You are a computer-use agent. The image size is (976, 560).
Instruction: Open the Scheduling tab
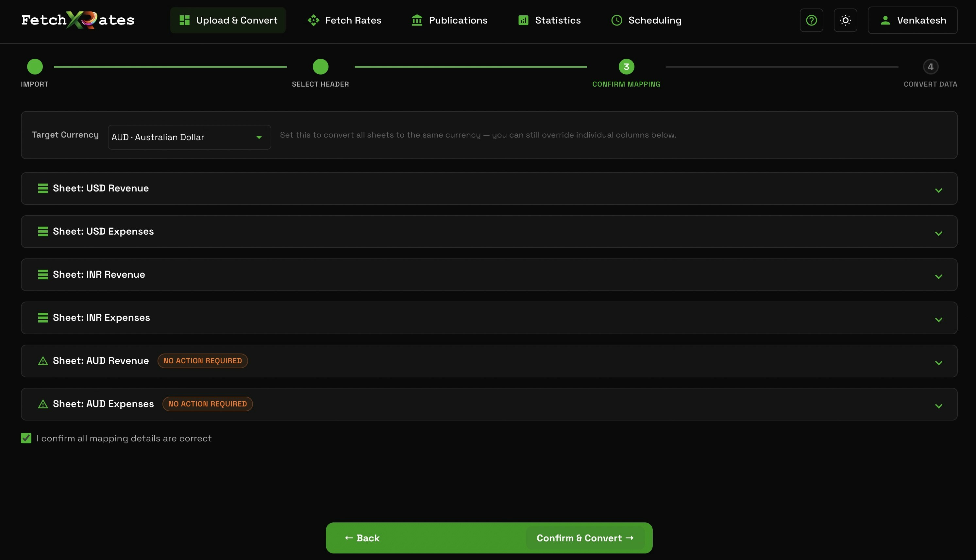(x=646, y=20)
